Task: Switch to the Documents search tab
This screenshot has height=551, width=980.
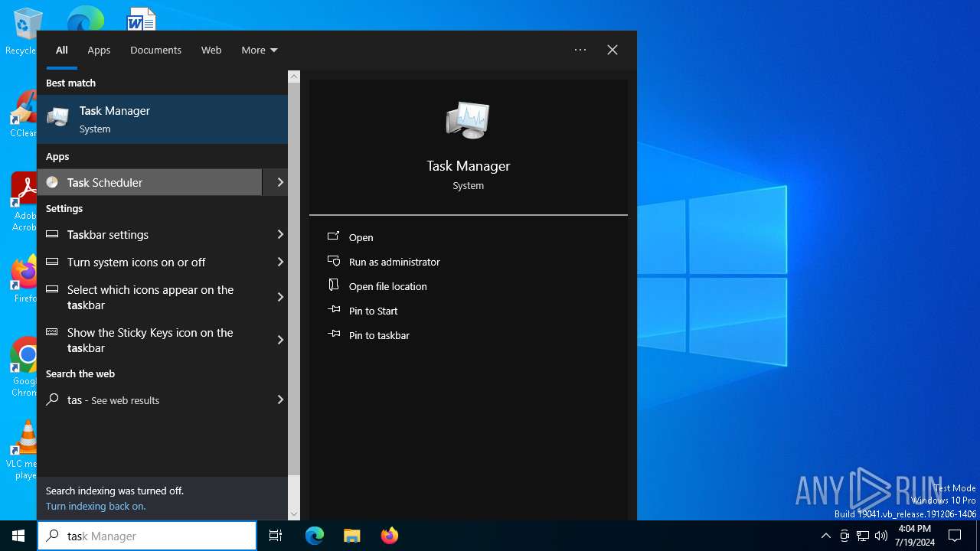Action: click(155, 50)
